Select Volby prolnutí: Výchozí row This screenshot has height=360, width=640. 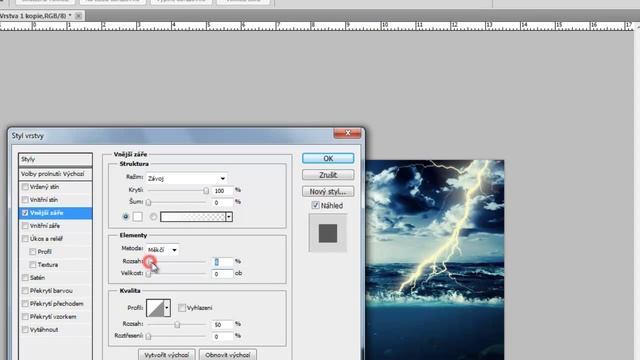click(x=55, y=174)
